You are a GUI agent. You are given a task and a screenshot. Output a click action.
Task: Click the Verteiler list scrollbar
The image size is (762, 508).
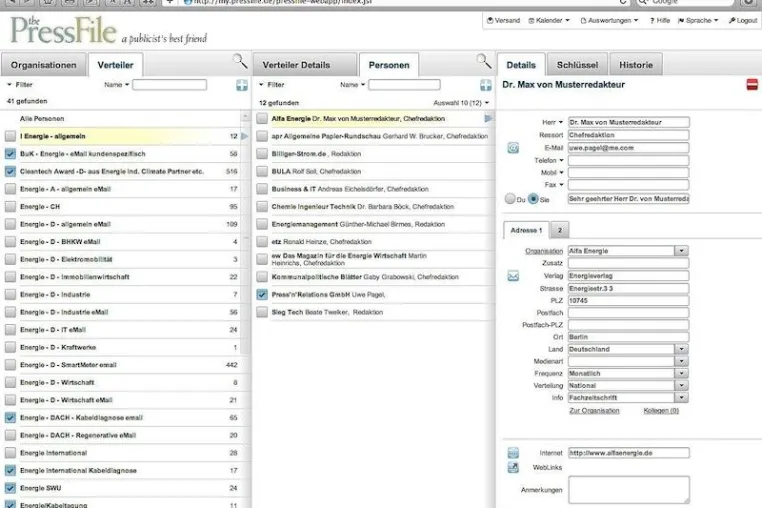pyautogui.click(x=245, y=233)
